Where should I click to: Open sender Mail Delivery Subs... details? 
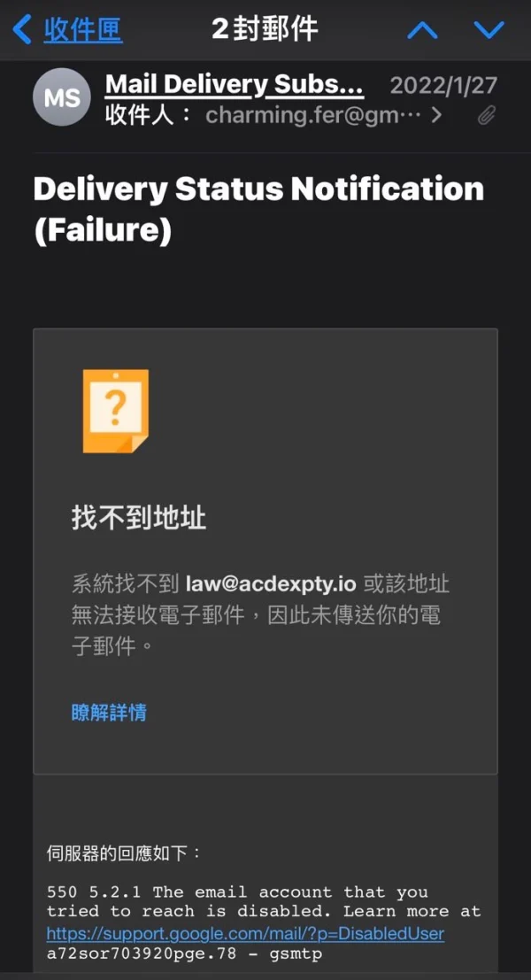pos(235,84)
